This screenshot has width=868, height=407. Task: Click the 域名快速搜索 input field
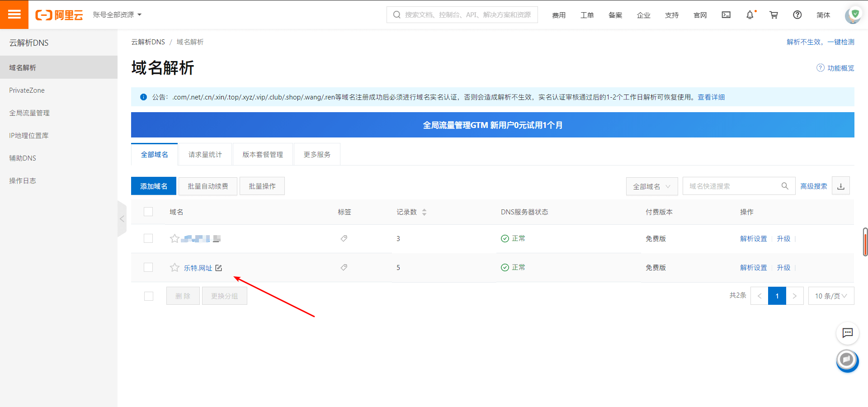coord(732,186)
